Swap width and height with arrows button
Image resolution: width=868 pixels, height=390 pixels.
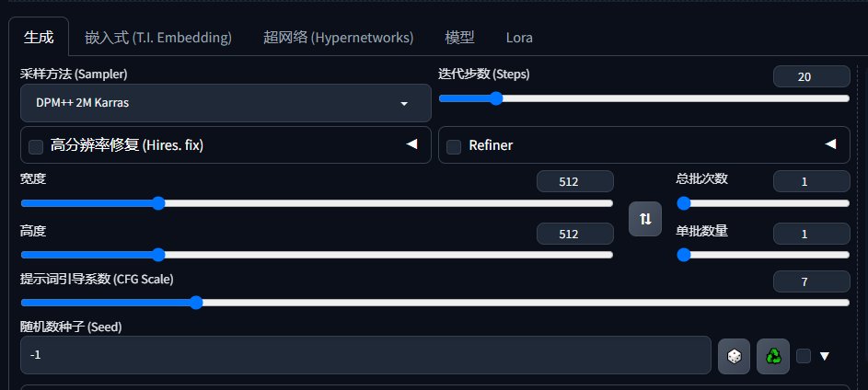[645, 219]
